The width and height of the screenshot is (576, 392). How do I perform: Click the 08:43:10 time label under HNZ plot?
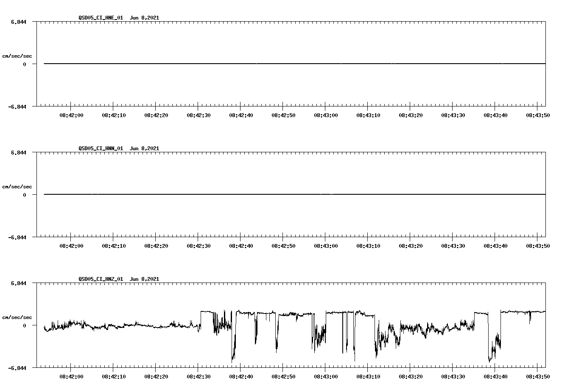(368, 376)
